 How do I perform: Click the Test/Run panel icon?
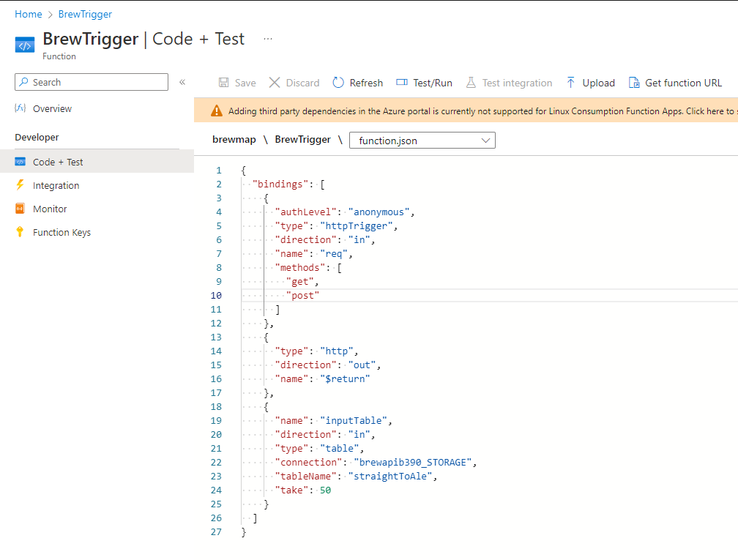401,83
